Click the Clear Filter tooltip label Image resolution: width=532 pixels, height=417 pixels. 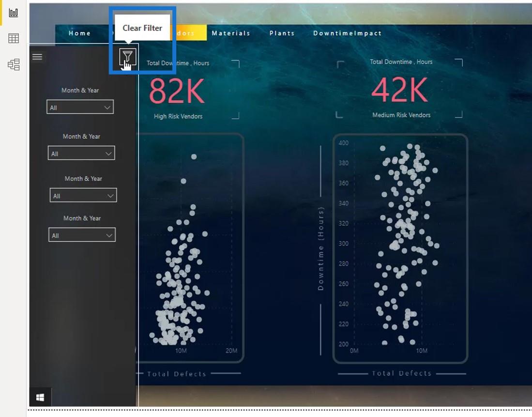pos(142,28)
